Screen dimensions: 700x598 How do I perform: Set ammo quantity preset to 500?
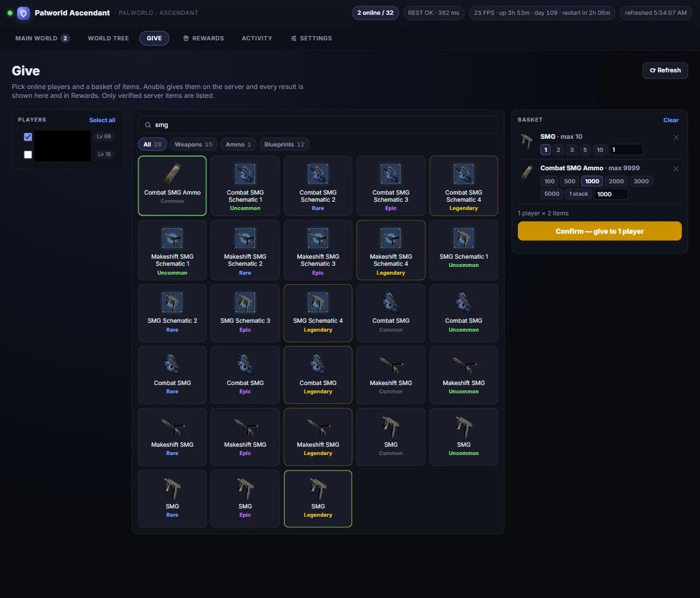pos(569,181)
